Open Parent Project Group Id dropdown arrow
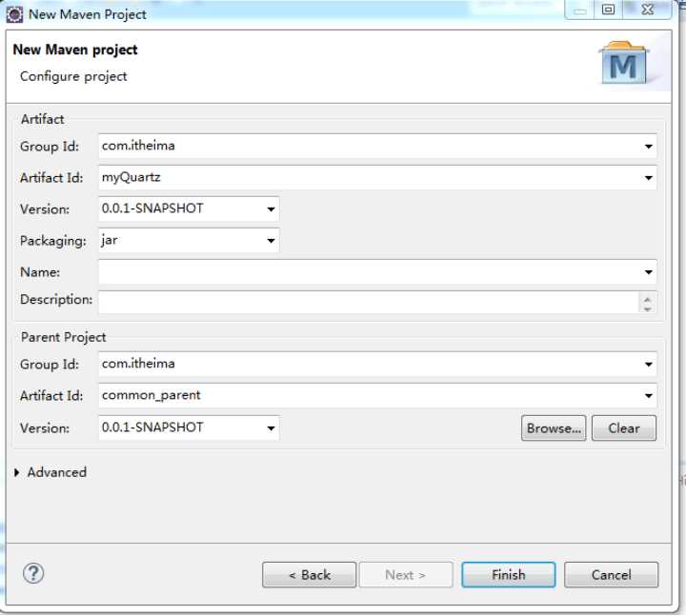 click(649, 365)
